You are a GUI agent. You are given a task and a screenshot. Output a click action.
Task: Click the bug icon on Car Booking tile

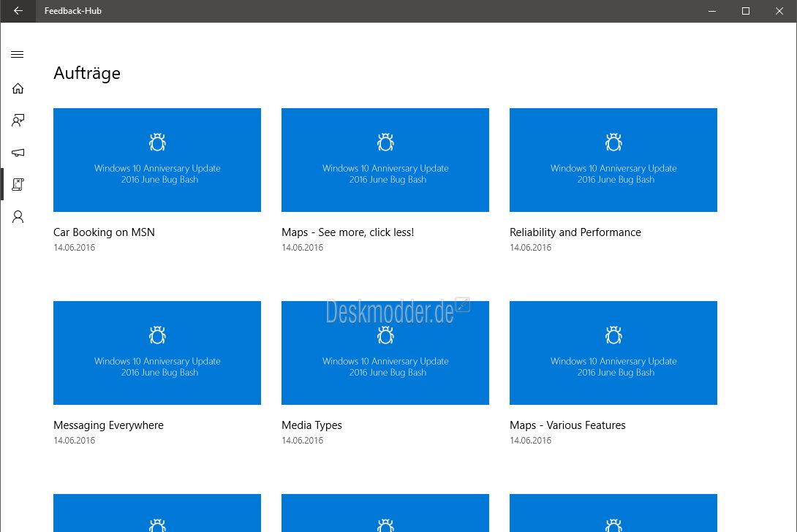coord(157,142)
